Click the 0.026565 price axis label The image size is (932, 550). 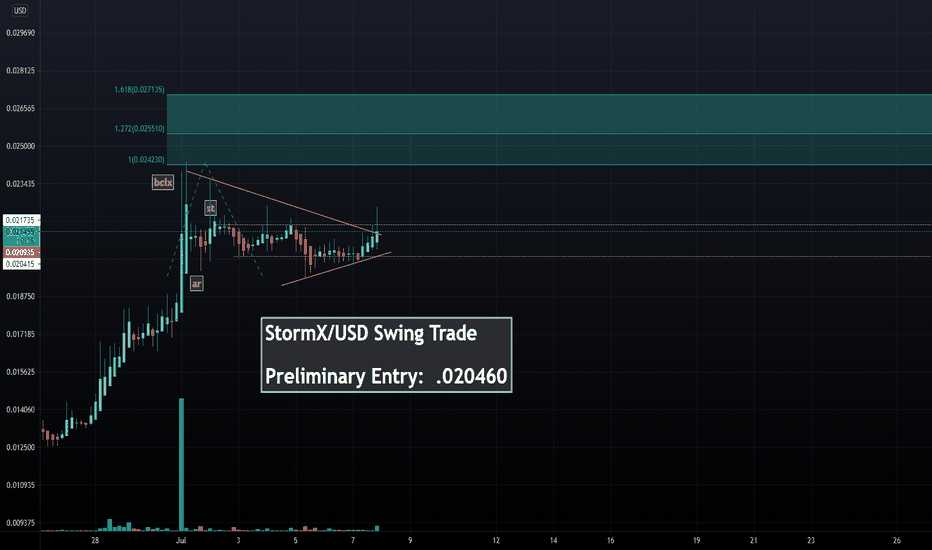(x=21, y=108)
